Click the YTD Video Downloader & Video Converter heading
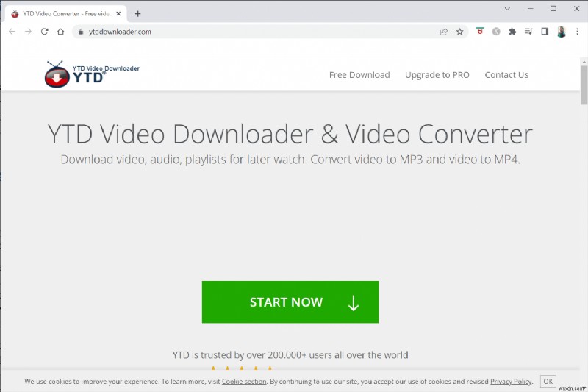Screen dimensions: 588x392 point(290,134)
